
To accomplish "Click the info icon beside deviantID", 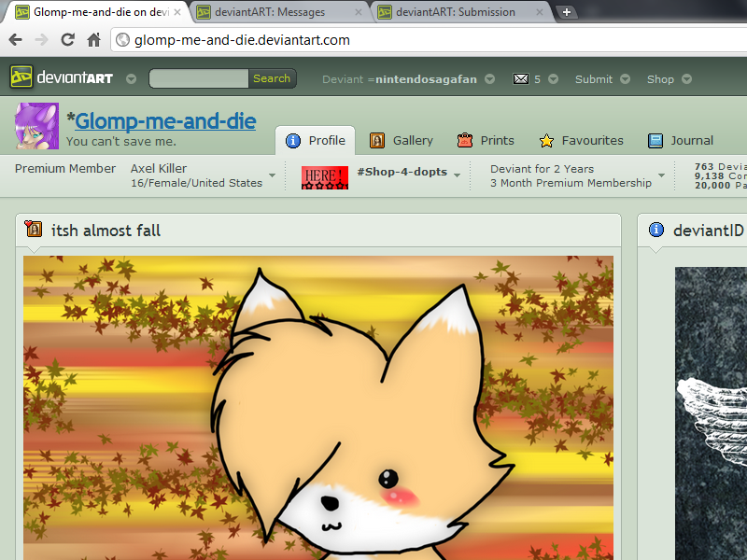I will [656, 230].
